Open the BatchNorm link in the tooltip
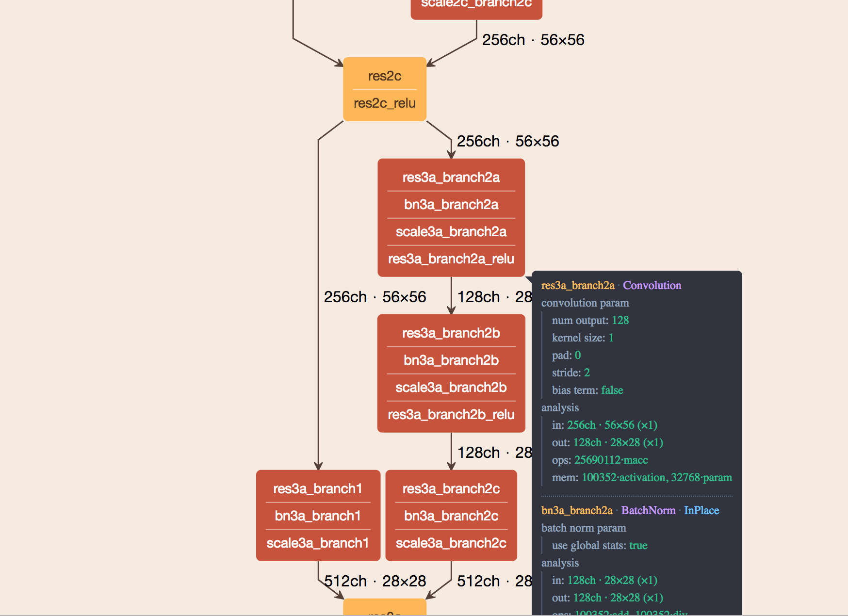Viewport: 848px width, 616px height. point(648,510)
